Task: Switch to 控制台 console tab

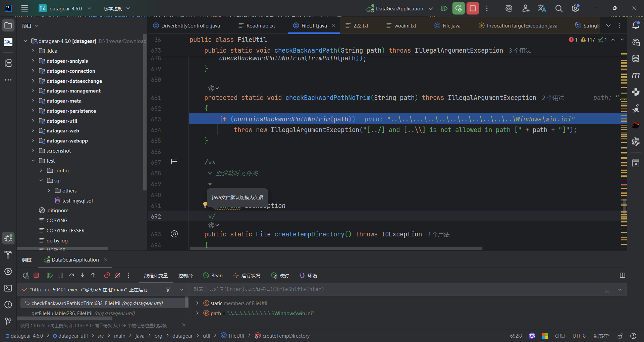Action: (185, 276)
